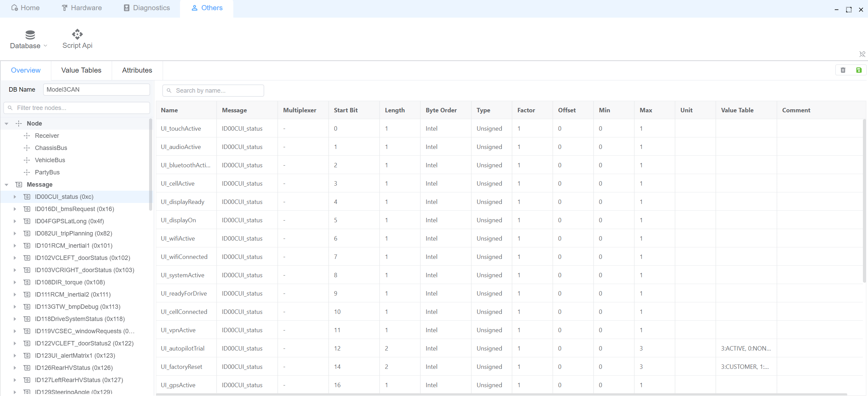Image resolution: width=868 pixels, height=396 pixels.
Task: Click the DB Name field Model3CAN
Action: point(96,90)
